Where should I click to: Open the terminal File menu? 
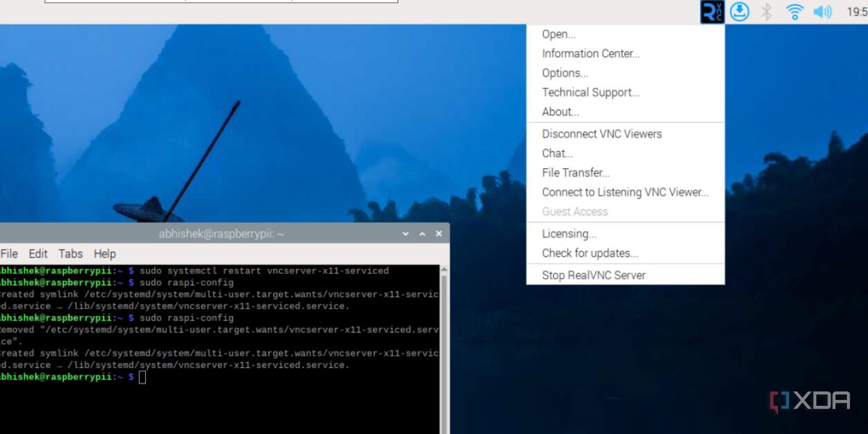(x=9, y=254)
